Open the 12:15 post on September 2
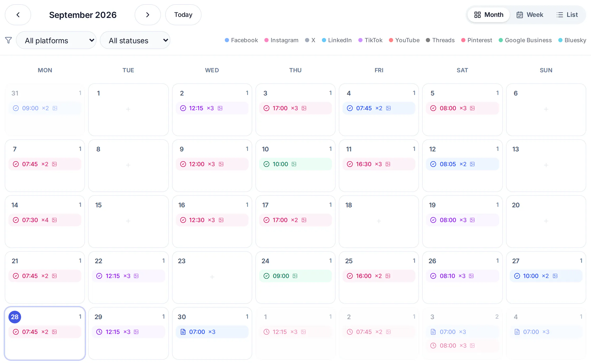 (x=212, y=108)
